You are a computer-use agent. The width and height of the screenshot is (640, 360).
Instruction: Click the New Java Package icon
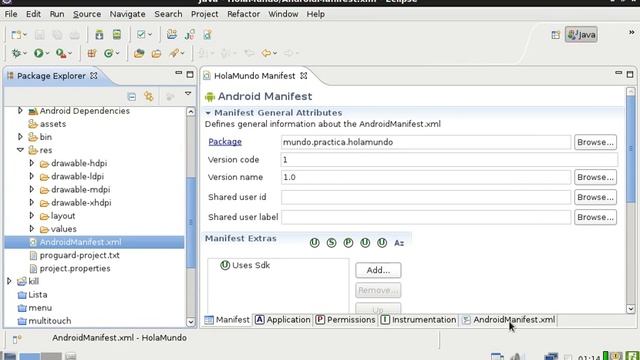tap(92, 53)
